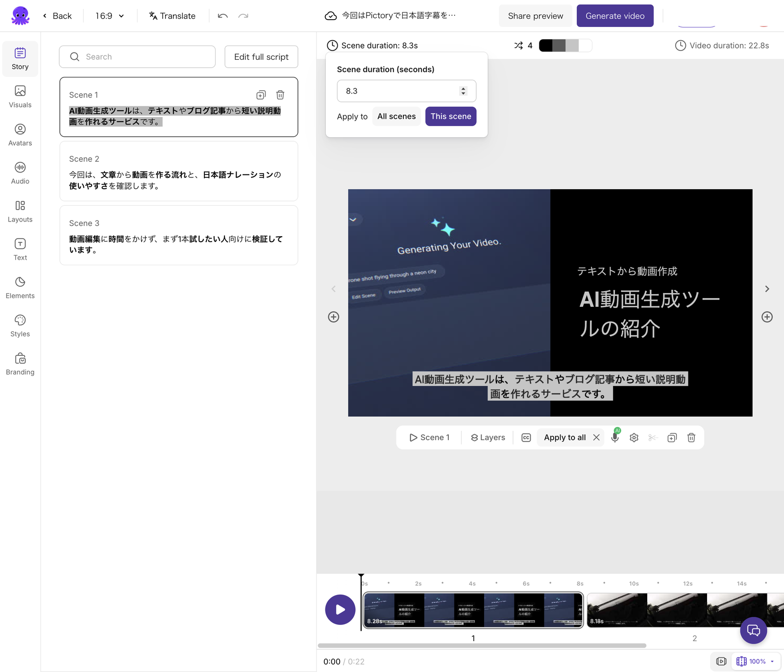Go to the previous scene with the left chevron

click(x=334, y=289)
